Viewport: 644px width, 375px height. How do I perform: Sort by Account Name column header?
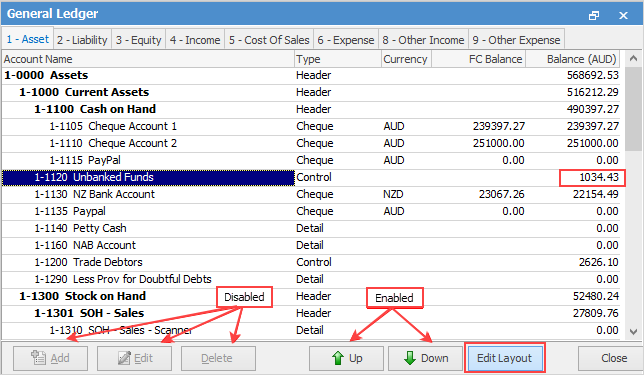point(148,59)
